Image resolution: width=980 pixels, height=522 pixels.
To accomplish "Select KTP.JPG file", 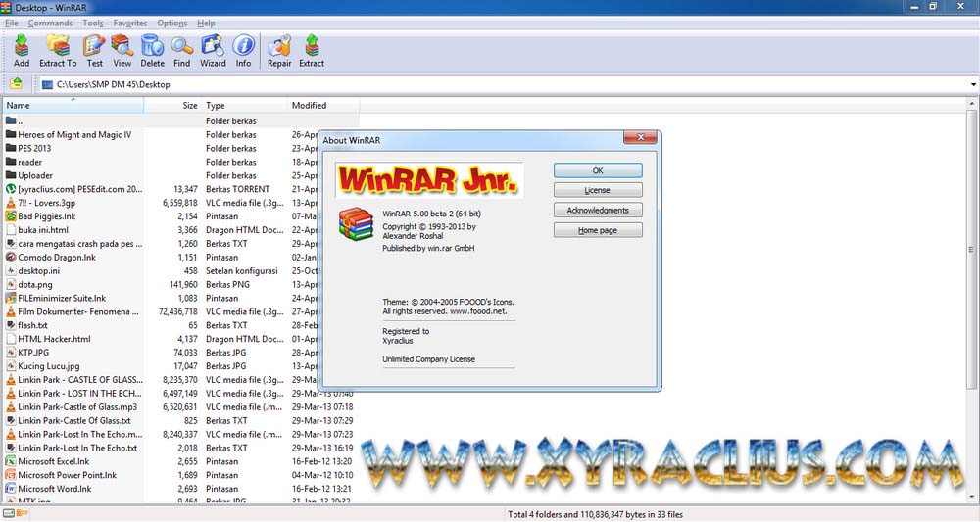I will (27, 353).
